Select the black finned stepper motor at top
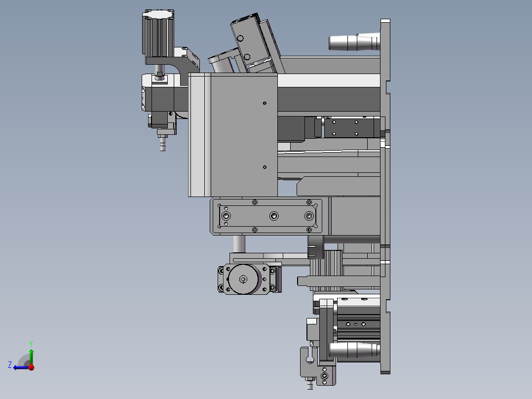The height and width of the screenshot is (399, 532). click(158, 33)
